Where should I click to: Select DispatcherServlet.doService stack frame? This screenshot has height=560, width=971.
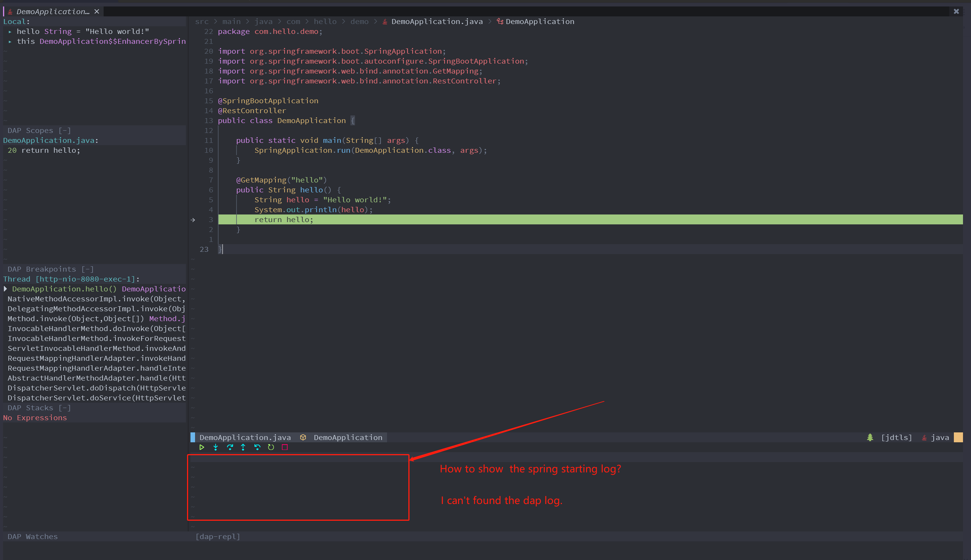96,398
